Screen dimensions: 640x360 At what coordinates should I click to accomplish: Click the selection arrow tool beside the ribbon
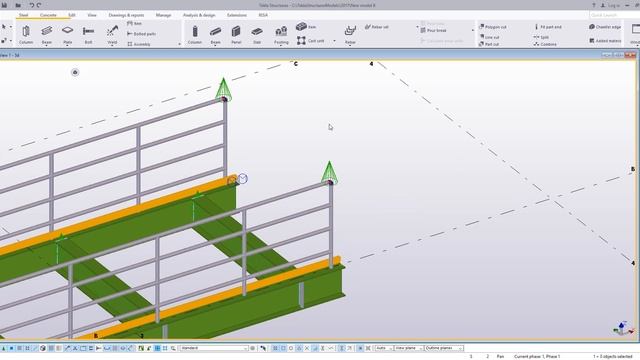(x=4, y=27)
